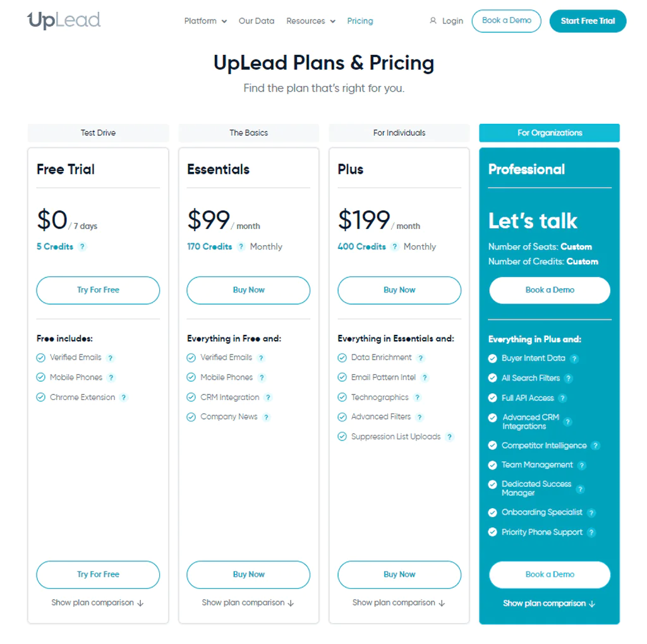
Task: Click the login person icon in the header
Action: click(x=432, y=20)
